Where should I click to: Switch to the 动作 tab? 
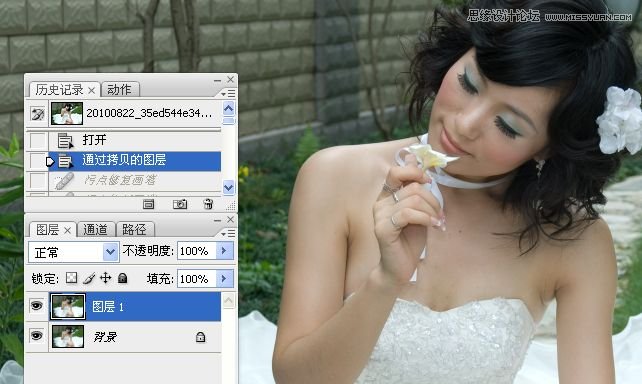pyautogui.click(x=119, y=89)
